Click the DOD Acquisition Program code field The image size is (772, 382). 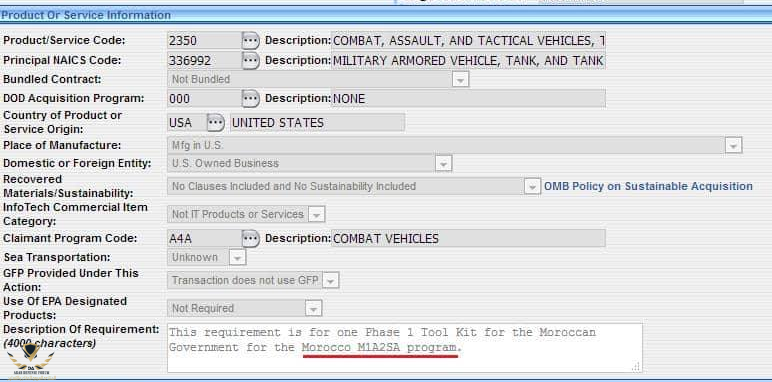click(x=204, y=98)
